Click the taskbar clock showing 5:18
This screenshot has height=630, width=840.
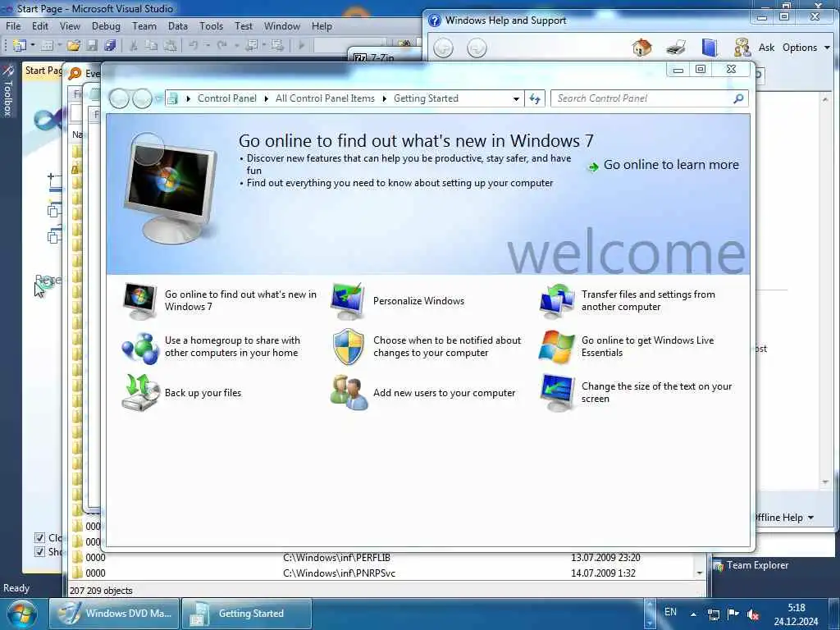coord(796,614)
